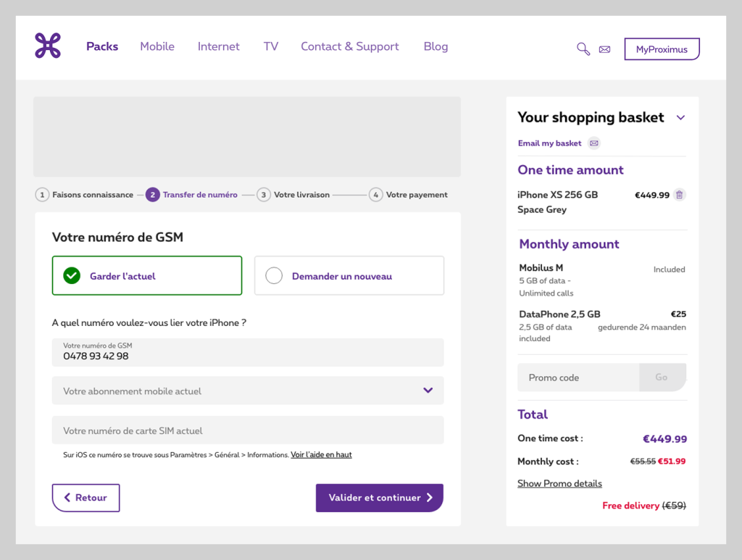Select Demander un nouveau option
The height and width of the screenshot is (560, 742).
[x=349, y=276]
